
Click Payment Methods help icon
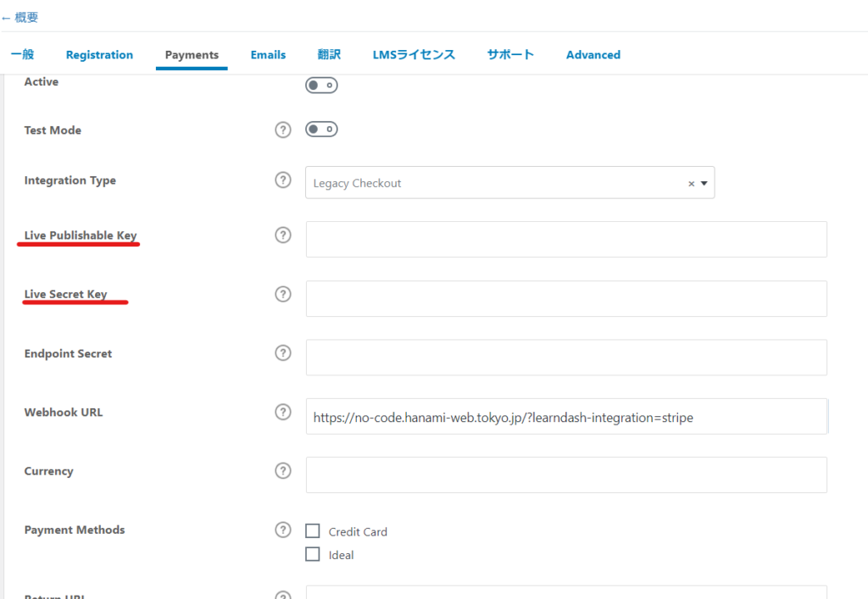pos(283,530)
